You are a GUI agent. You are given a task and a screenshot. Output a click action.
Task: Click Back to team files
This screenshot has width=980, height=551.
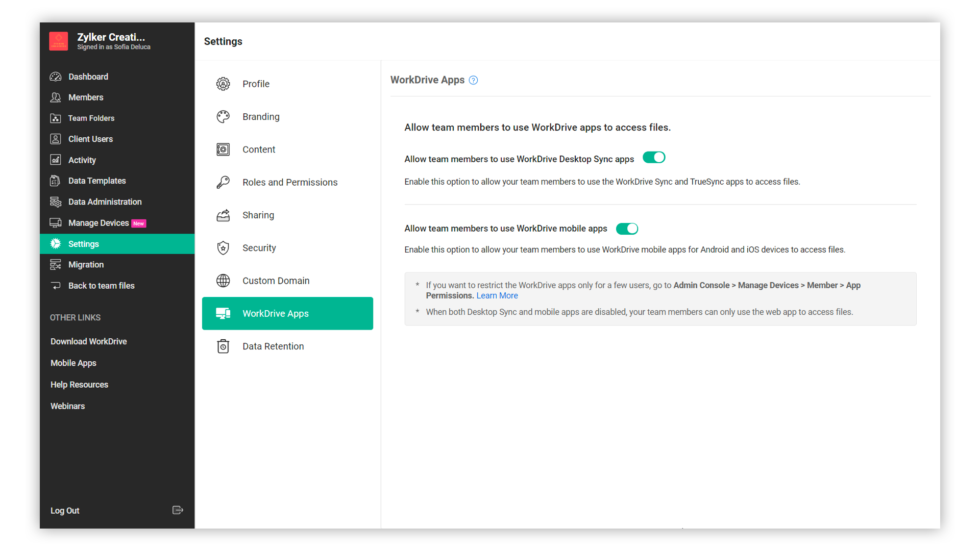[x=101, y=286]
